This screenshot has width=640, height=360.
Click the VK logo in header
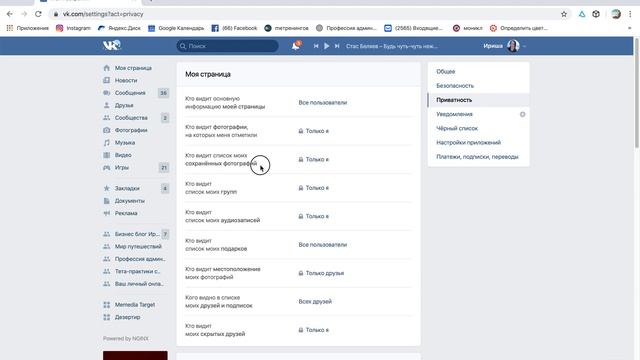pyautogui.click(x=111, y=45)
